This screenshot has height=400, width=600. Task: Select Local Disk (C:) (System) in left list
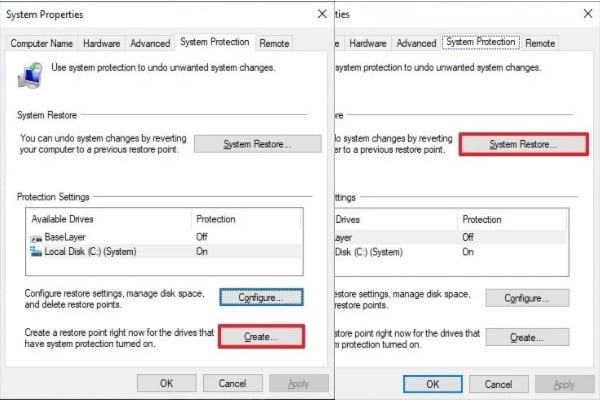click(90, 253)
